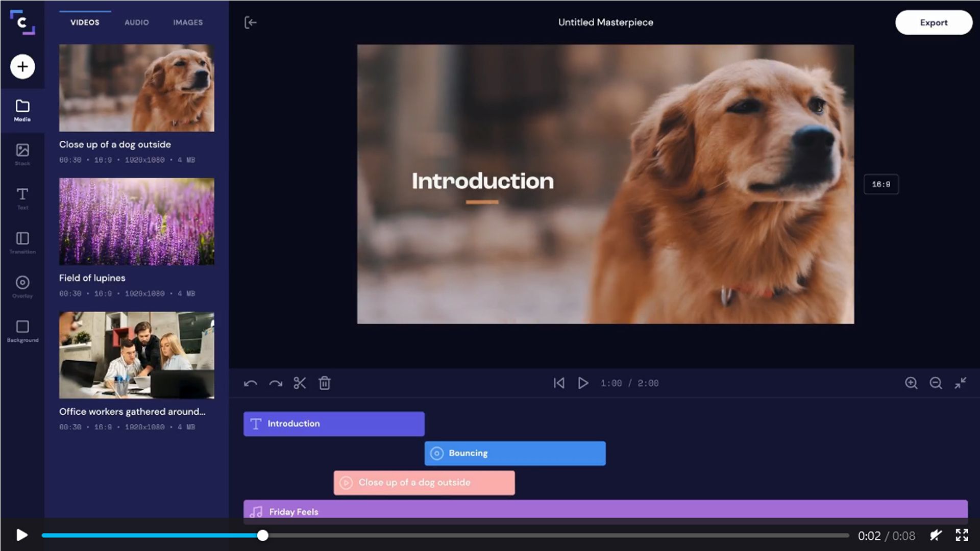980x551 pixels.
Task: Switch to the AUDIO tab
Action: (x=136, y=22)
